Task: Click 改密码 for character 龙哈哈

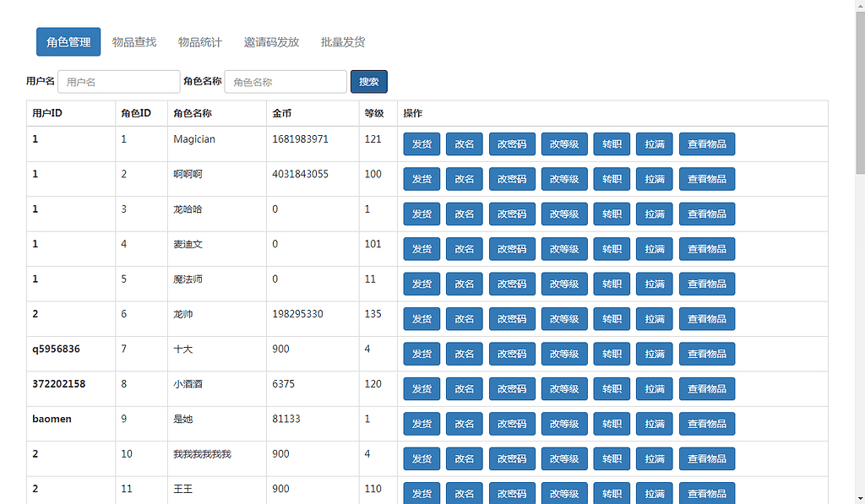Action: 512,214
